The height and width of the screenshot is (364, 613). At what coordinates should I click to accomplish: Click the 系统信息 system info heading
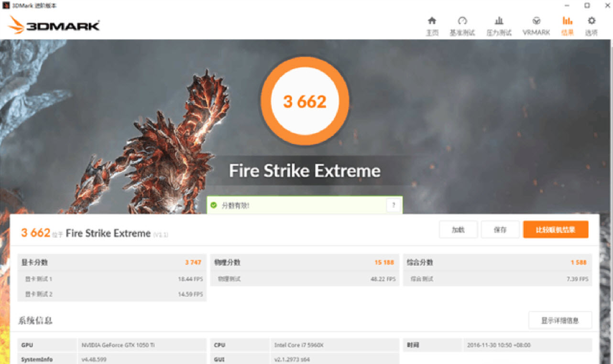(35, 321)
